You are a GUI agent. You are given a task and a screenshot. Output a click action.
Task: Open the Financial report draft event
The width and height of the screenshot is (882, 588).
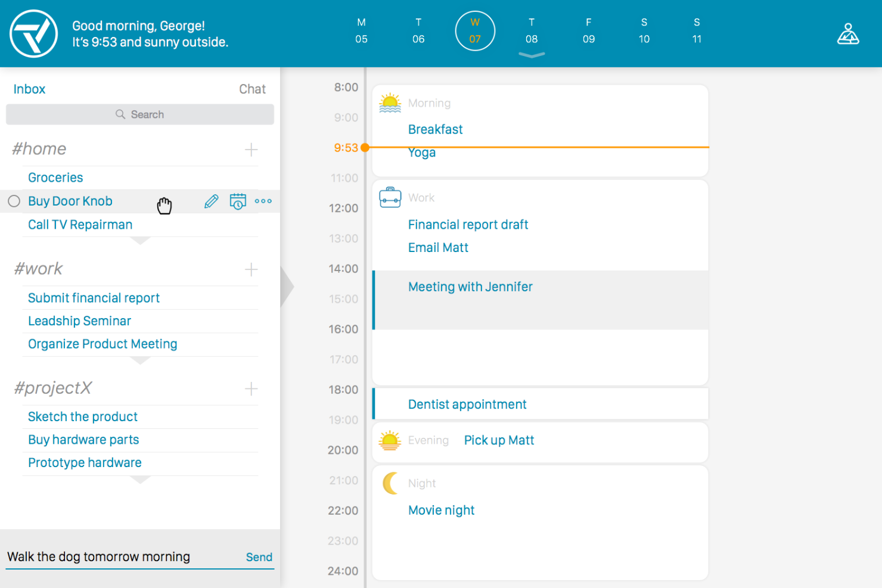pos(468,225)
